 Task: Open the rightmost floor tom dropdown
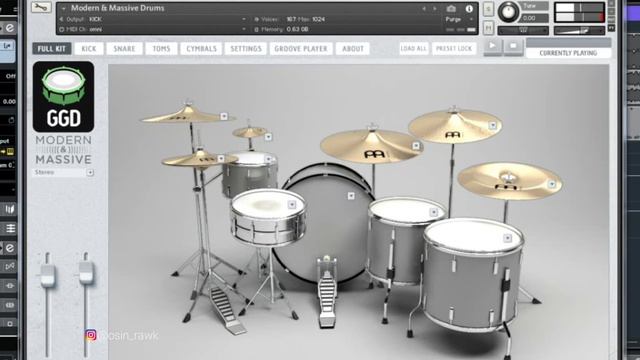507,238
